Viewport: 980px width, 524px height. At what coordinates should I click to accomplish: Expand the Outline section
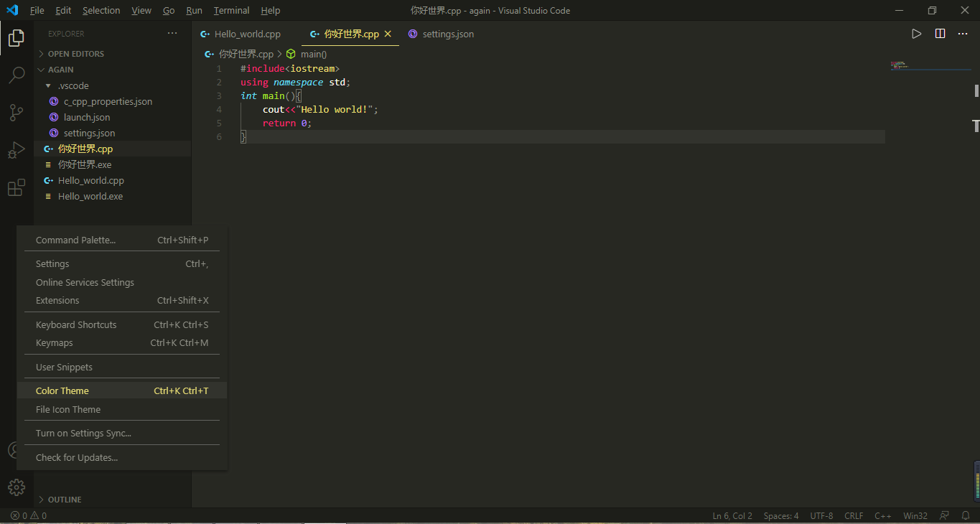[64, 500]
